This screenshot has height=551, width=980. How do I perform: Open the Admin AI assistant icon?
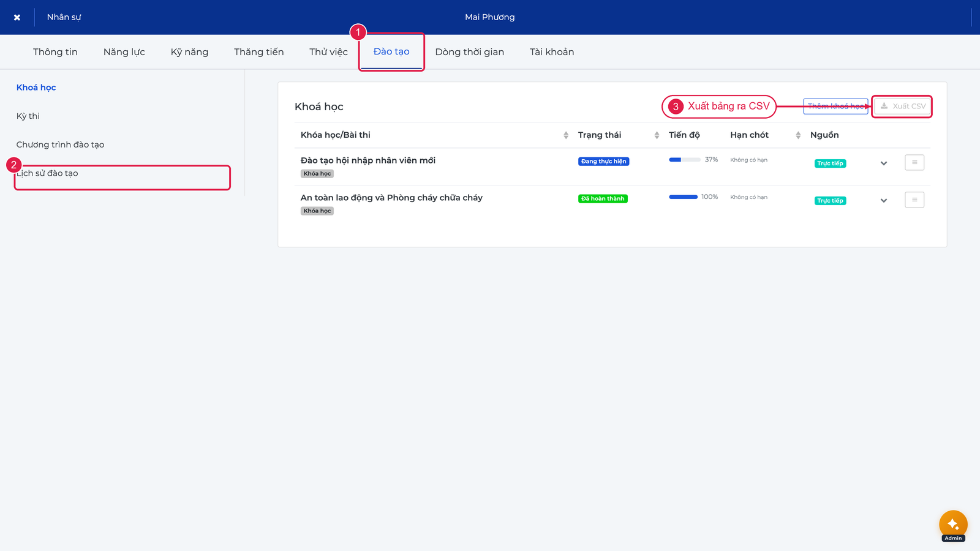tap(953, 524)
